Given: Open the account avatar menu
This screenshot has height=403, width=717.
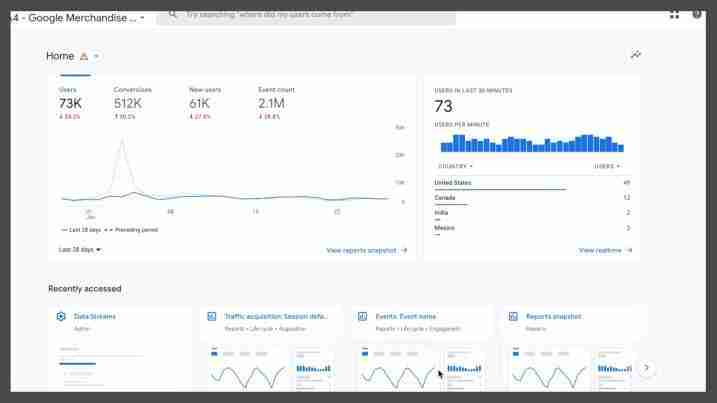Looking at the screenshot, I should click(x=697, y=14).
